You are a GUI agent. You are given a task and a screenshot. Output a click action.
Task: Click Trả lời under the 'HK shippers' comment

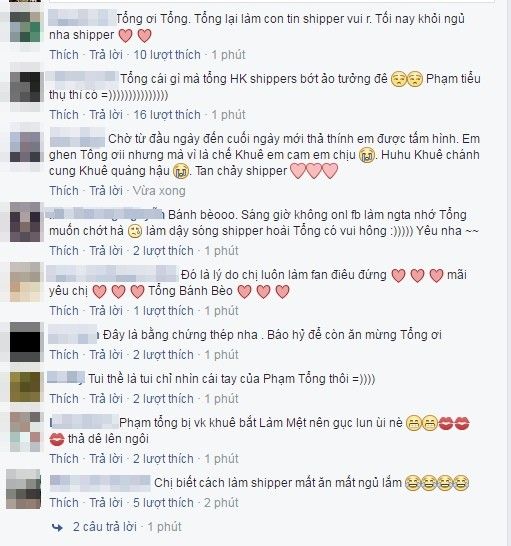[x=106, y=115]
